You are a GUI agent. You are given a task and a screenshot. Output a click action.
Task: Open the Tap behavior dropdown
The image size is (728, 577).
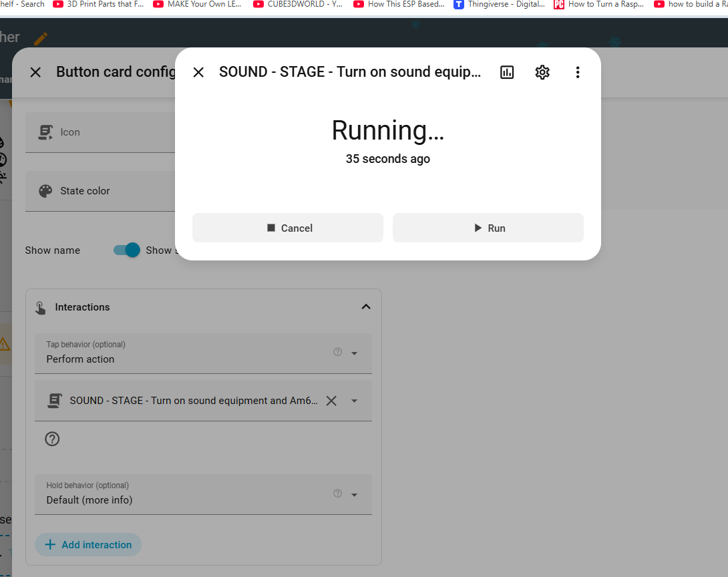[203, 353]
